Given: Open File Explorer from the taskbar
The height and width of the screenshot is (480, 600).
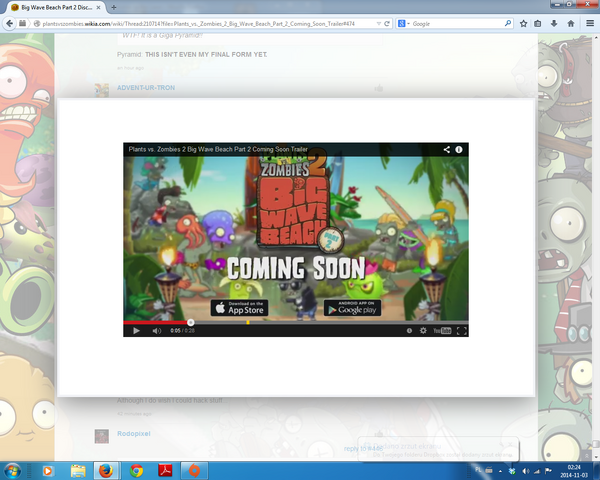Looking at the screenshot, I should (x=78, y=471).
